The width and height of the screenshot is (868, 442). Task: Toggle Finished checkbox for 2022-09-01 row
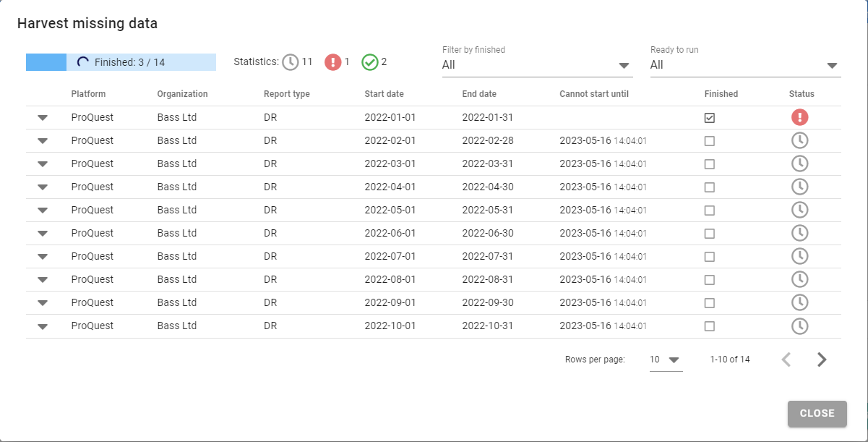point(710,303)
